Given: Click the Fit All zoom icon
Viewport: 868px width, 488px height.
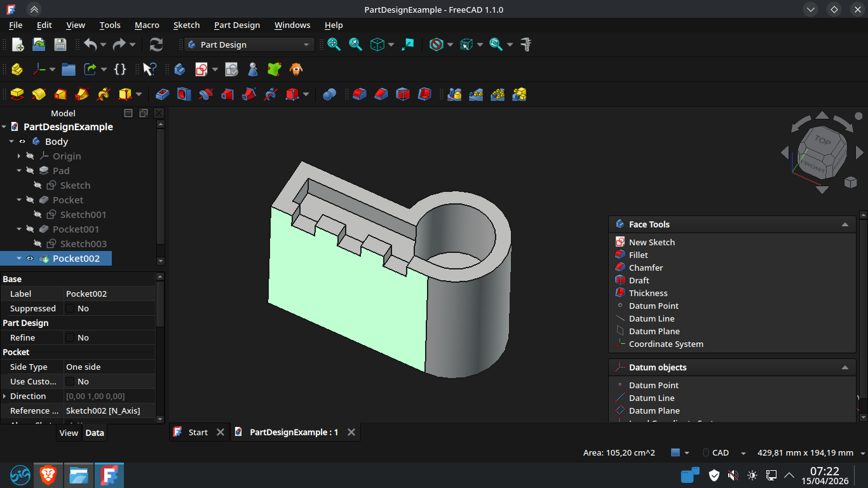Looking at the screenshot, I should click(x=334, y=44).
